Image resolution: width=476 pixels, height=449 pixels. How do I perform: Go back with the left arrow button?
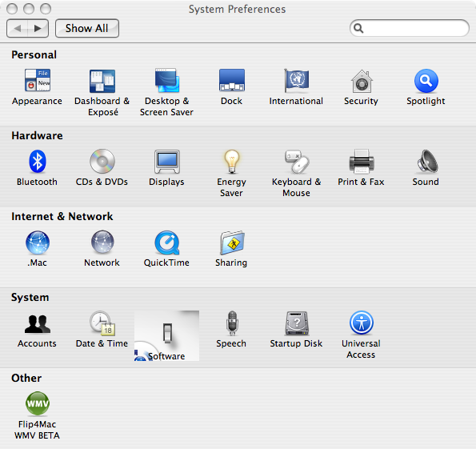(x=17, y=29)
